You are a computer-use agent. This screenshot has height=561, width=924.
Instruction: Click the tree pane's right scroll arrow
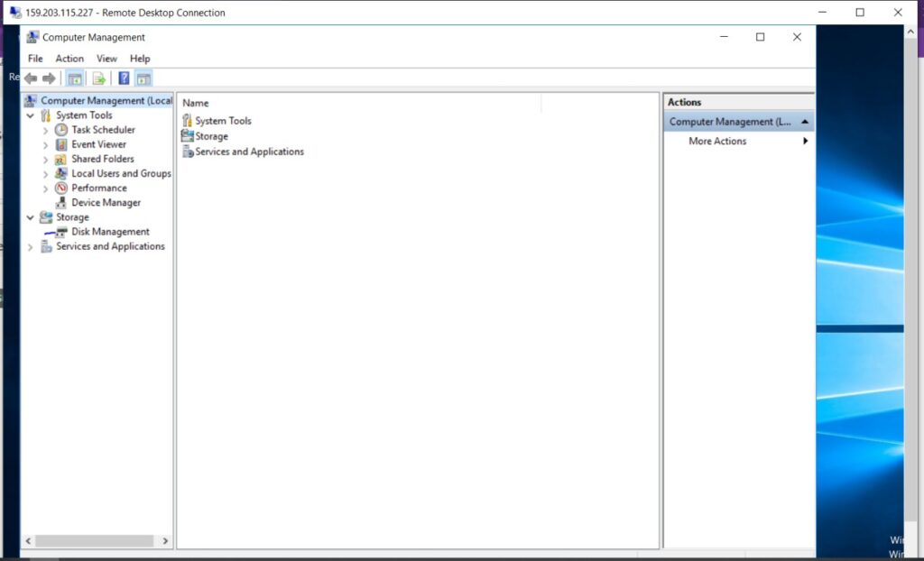point(165,540)
